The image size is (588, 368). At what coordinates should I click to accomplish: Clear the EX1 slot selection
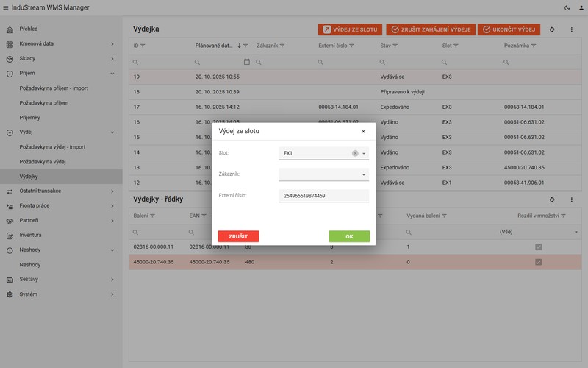click(x=355, y=153)
